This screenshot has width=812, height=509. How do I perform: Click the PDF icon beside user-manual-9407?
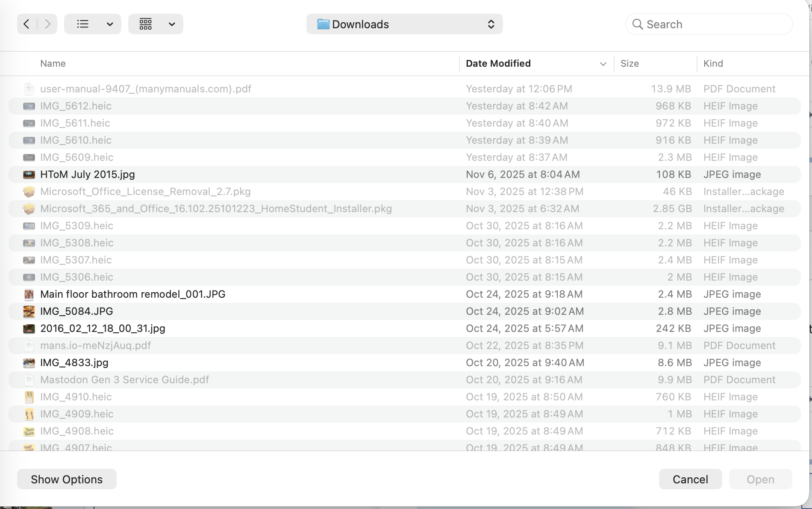pos(29,89)
